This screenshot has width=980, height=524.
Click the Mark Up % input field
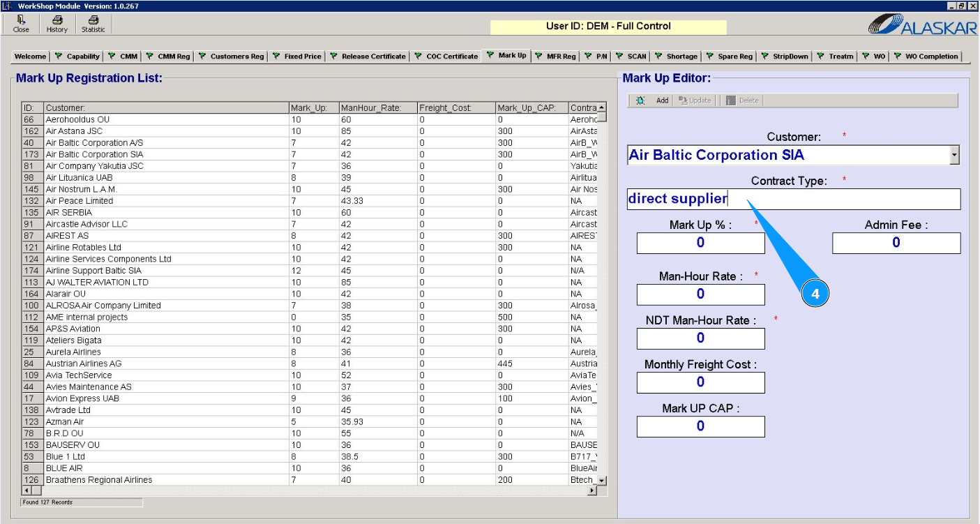[700, 243]
